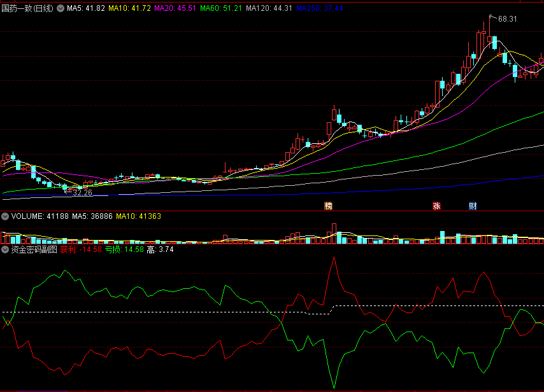This screenshot has width=544, height=392.
Task: Click the MA60: 51.21 label
Action: (221, 8)
